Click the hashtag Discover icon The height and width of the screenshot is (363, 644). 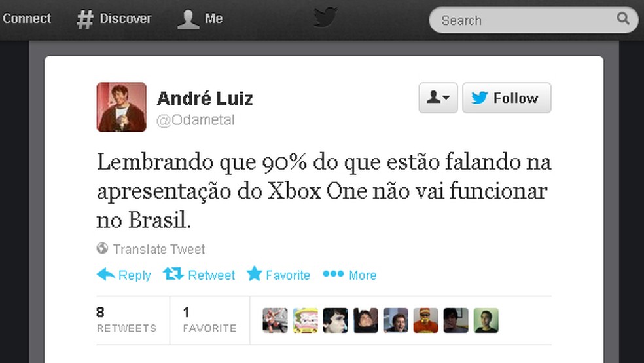84,19
